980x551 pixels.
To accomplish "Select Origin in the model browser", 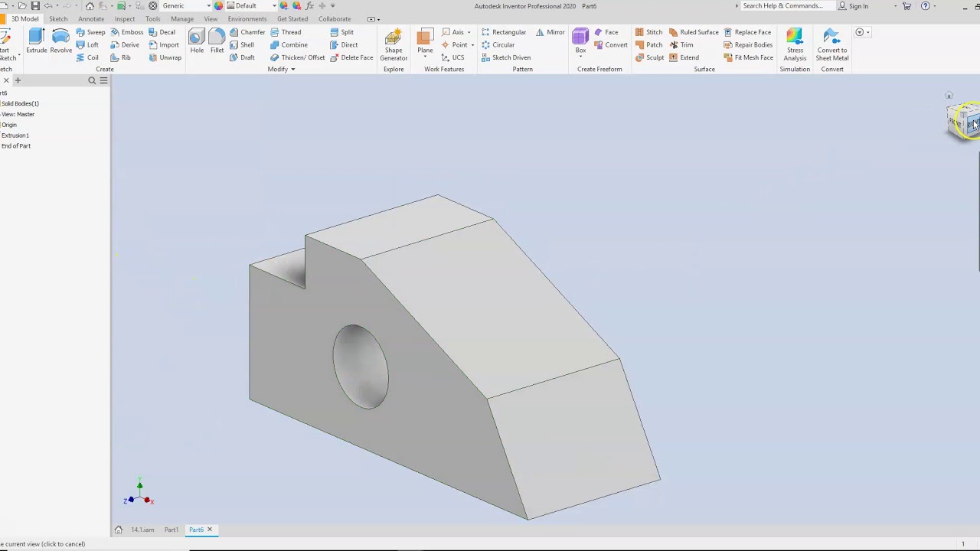I will point(9,125).
